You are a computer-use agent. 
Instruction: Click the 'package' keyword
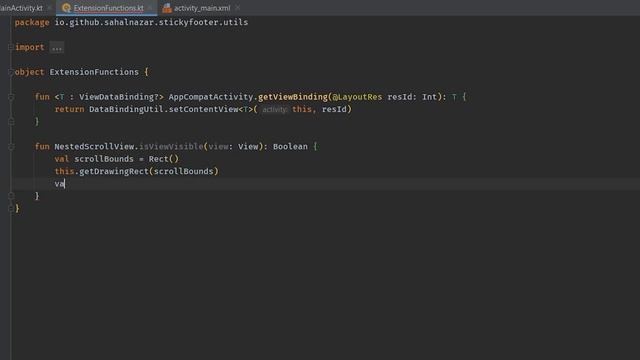point(32,22)
